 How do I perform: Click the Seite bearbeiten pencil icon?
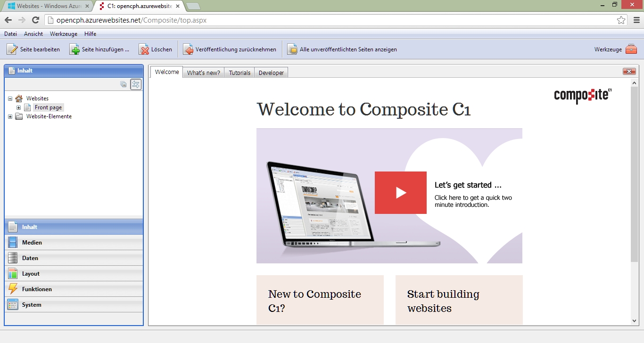(12, 49)
